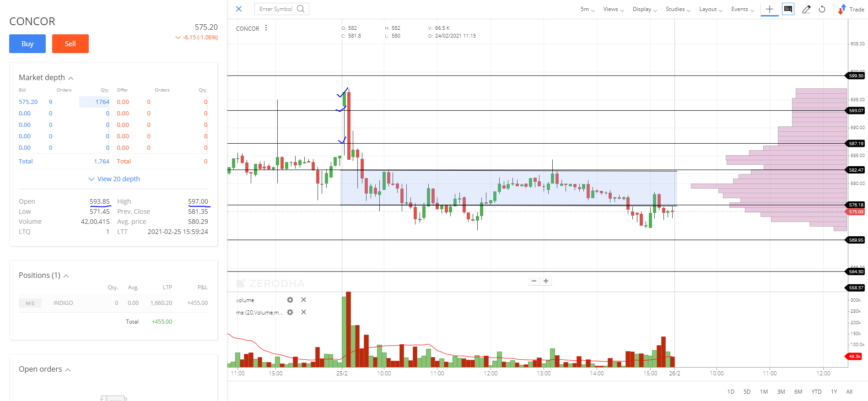Open the Trade arrows icon
Screen dimensions: 868x401
[x=842, y=9]
